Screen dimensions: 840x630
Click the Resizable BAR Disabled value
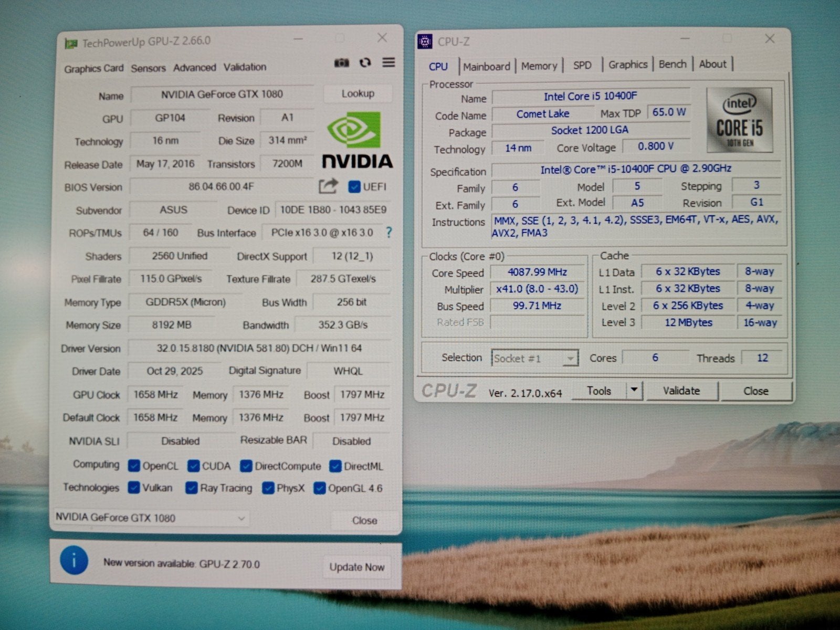point(351,441)
